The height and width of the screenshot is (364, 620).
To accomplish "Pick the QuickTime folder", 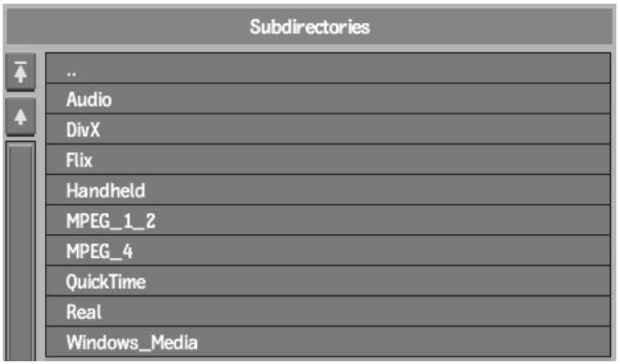I will click(x=328, y=281).
